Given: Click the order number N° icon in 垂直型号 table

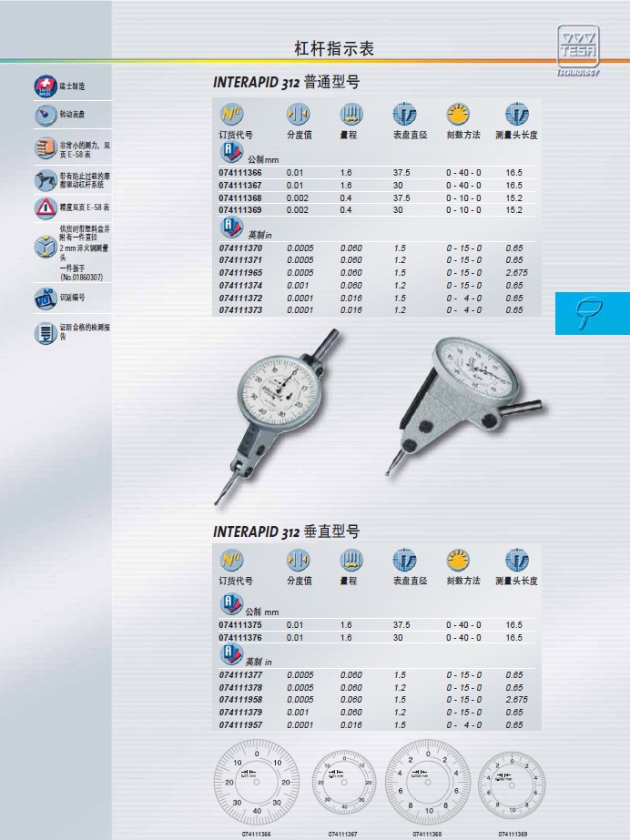Looking at the screenshot, I should (231, 560).
